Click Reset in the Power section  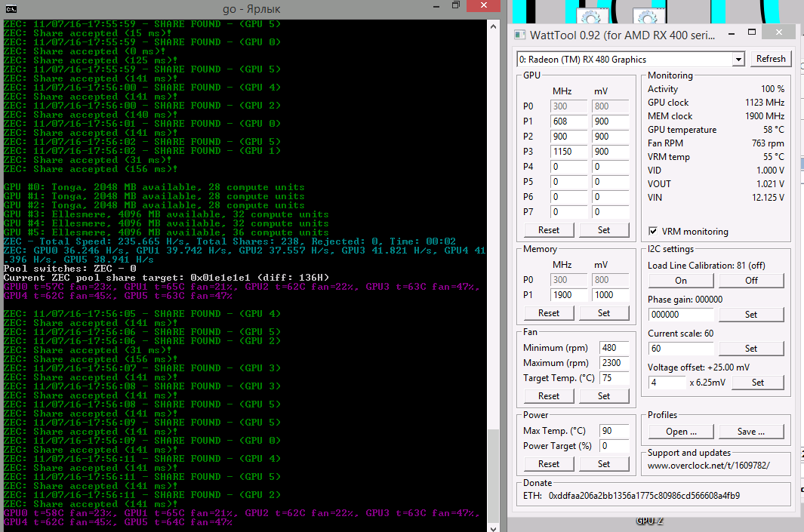coord(549,464)
